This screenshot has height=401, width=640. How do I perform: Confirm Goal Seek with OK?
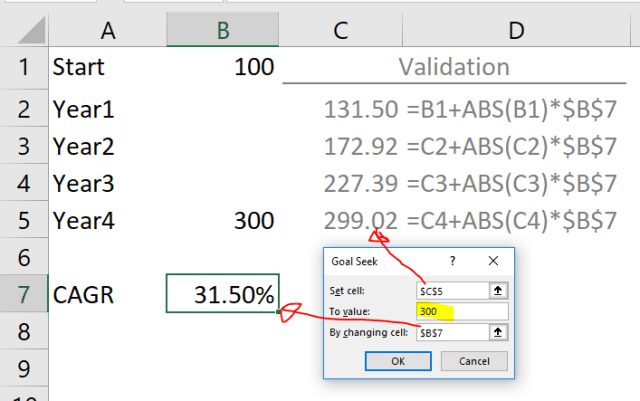tap(398, 361)
